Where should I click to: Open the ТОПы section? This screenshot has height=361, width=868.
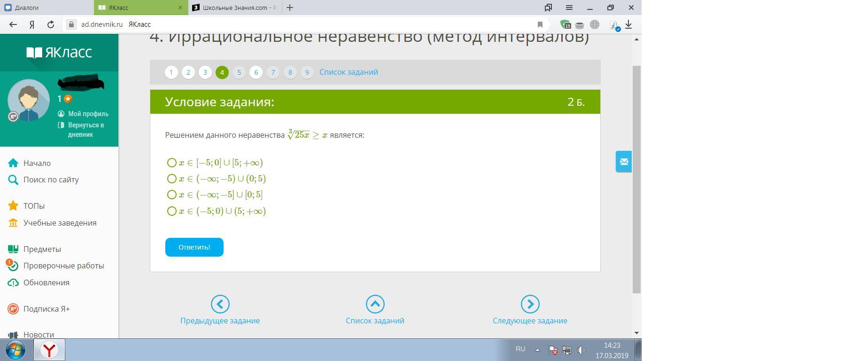click(34, 206)
